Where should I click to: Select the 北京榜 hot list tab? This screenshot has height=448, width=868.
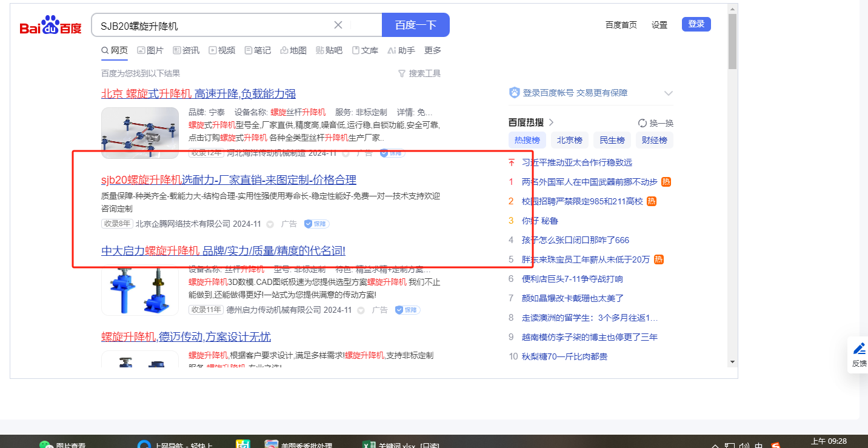(569, 140)
